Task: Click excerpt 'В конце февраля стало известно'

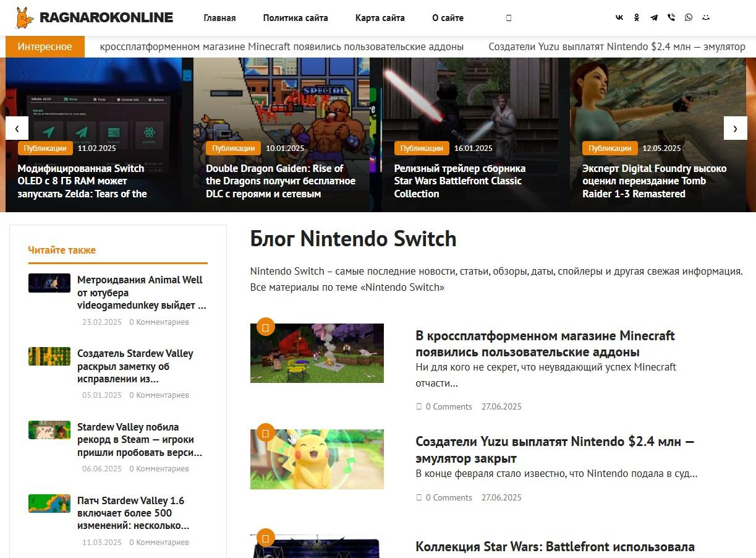Action: click(556, 474)
